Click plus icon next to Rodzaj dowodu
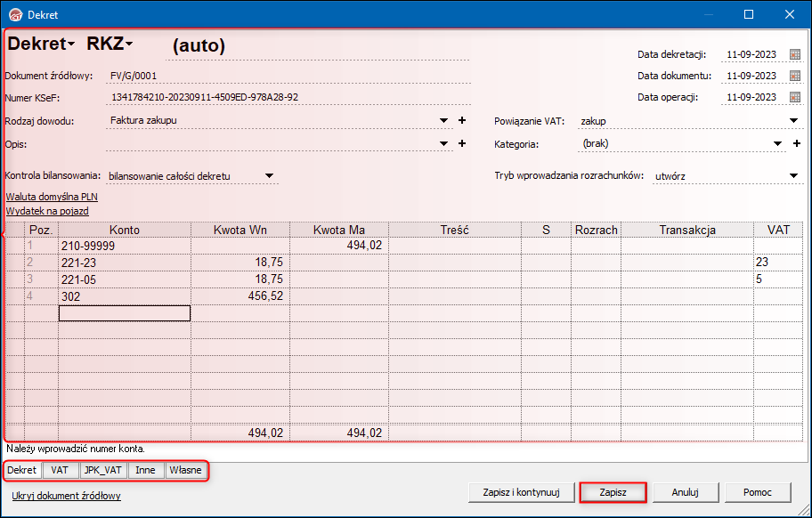Viewport: 812px width, 518px height. click(x=462, y=121)
